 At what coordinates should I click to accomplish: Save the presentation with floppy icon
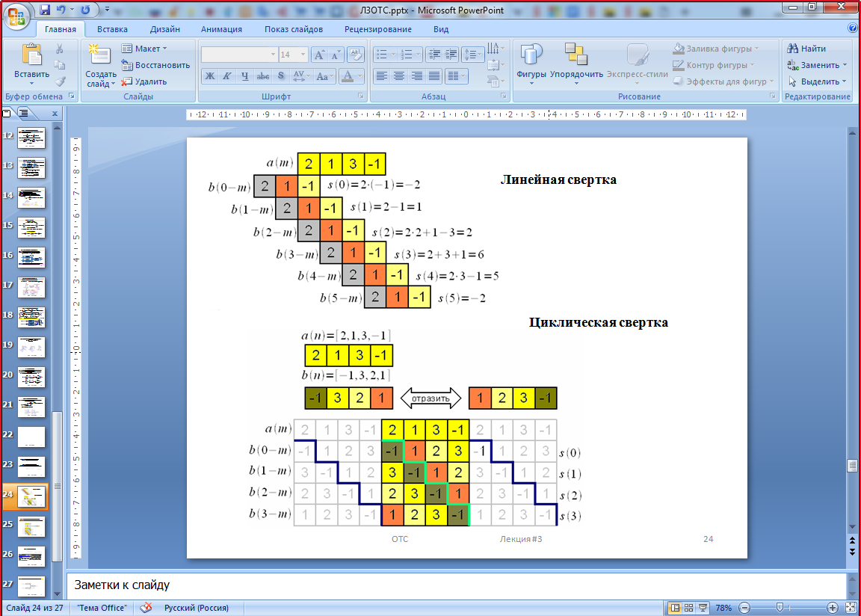45,9
